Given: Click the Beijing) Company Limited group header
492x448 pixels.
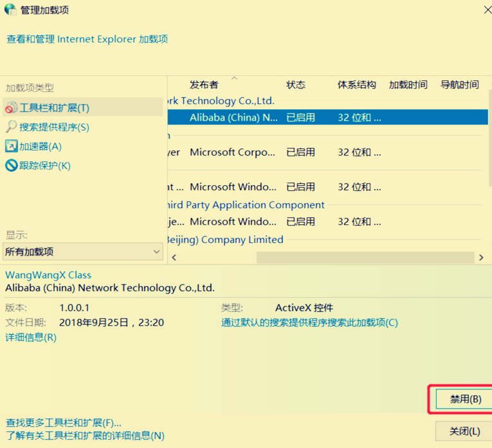Looking at the screenshot, I should [225, 240].
